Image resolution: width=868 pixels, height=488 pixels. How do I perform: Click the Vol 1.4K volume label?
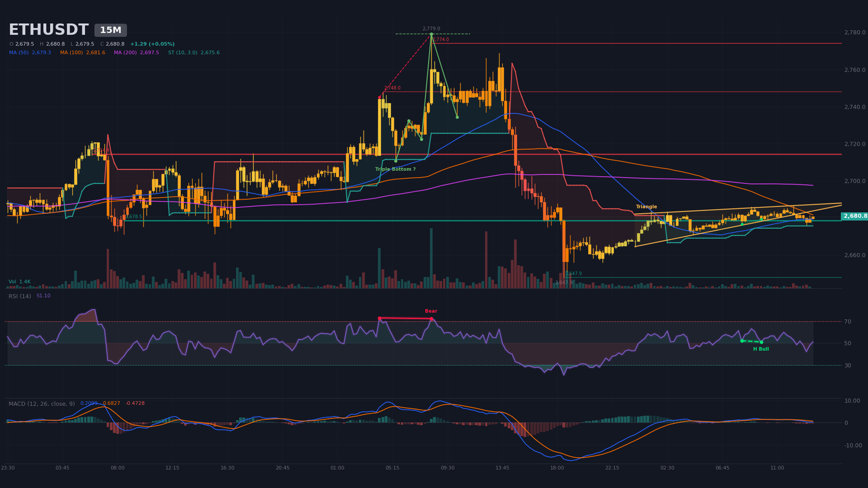click(20, 282)
